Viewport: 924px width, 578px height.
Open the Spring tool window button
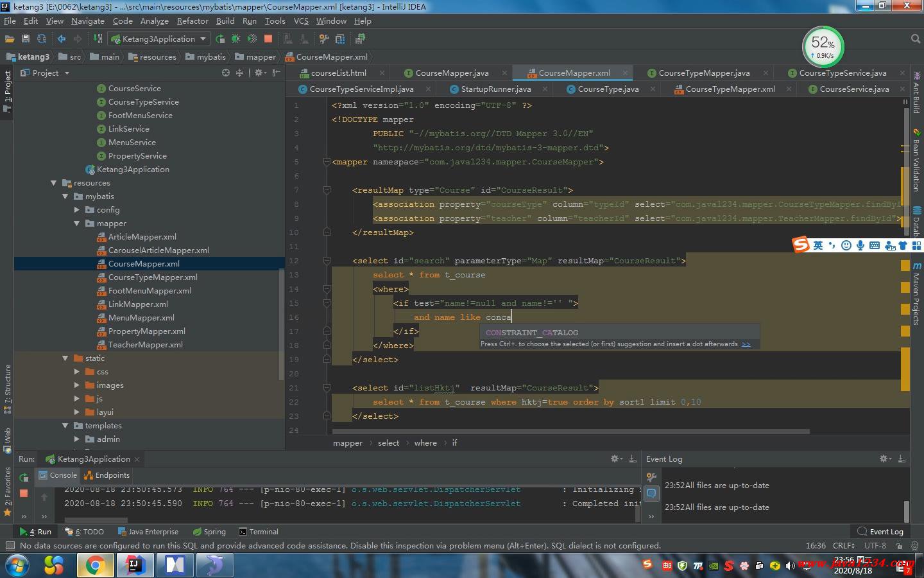[209, 532]
